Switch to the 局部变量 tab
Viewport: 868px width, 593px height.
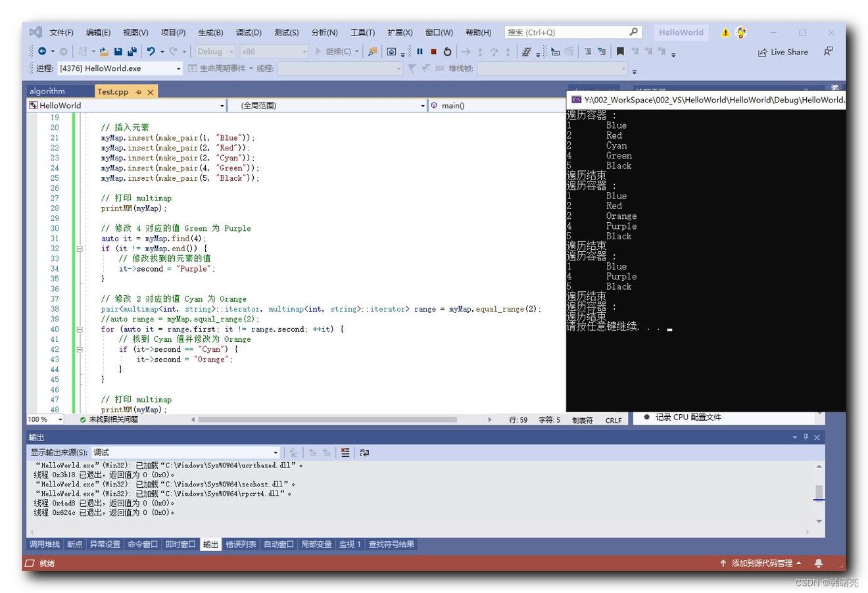click(316, 544)
